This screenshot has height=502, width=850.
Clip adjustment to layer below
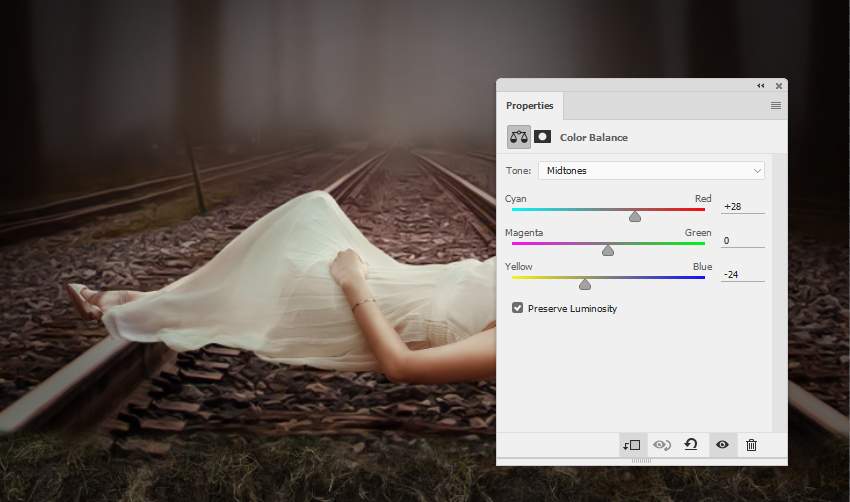[x=631, y=445]
